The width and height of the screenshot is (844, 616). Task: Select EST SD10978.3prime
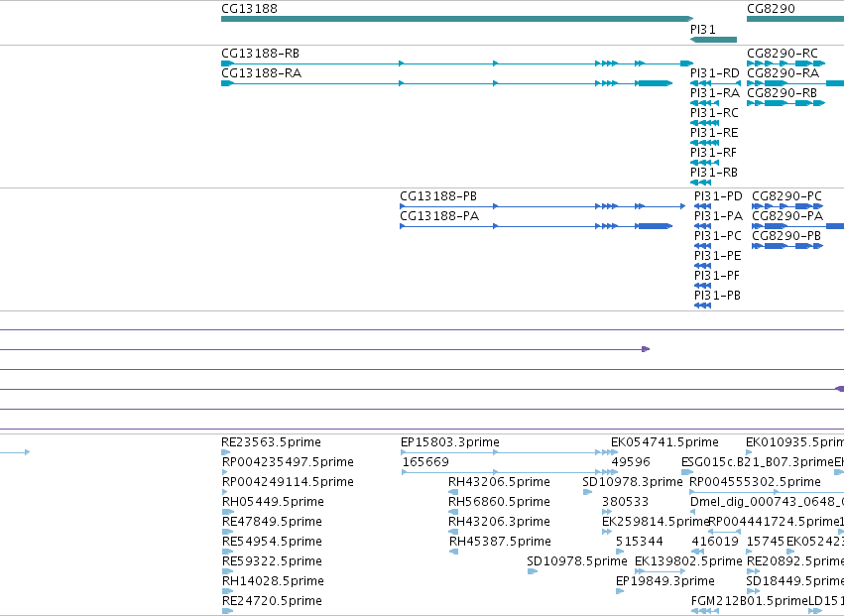(633, 482)
